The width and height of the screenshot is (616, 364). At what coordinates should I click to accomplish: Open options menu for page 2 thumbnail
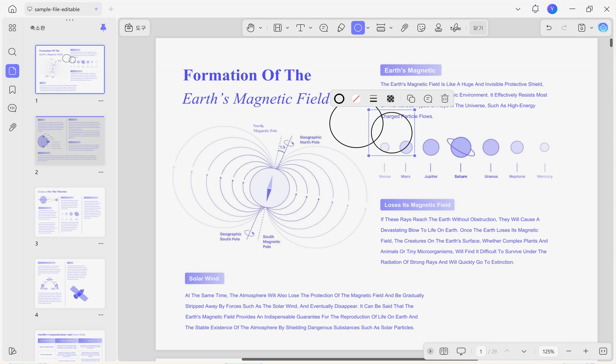point(101,172)
